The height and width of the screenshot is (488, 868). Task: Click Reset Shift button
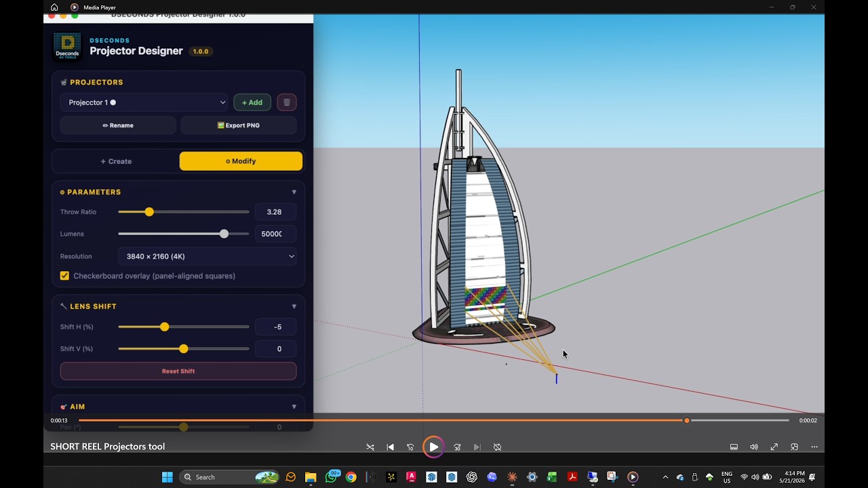(178, 371)
